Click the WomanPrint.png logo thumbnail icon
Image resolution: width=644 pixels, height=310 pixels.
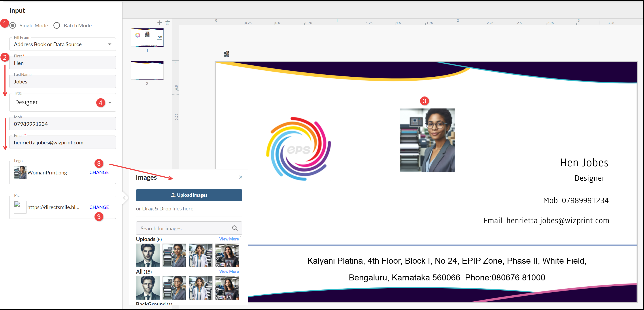20,172
